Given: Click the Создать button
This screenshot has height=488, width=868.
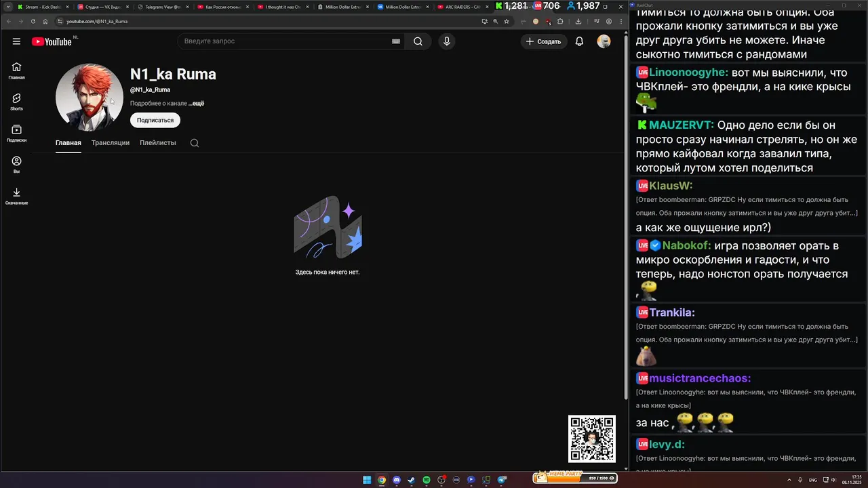Looking at the screenshot, I should click(543, 41).
